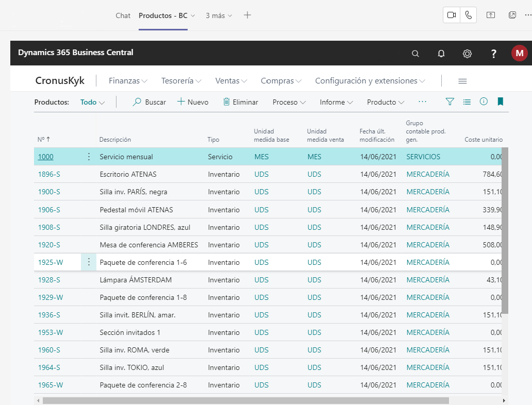The image size is (532, 405).
Task: Open product 1900-S link
Action: point(49,192)
